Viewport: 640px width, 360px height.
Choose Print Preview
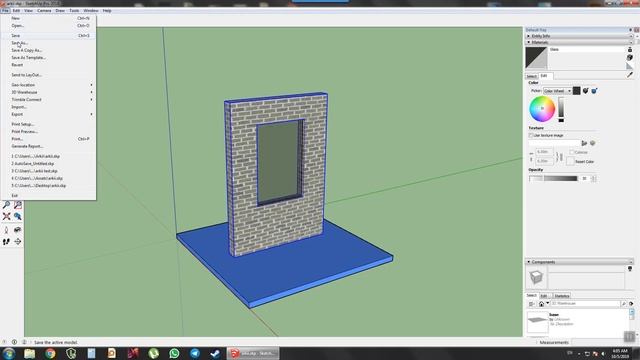pyautogui.click(x=48, y=131)
